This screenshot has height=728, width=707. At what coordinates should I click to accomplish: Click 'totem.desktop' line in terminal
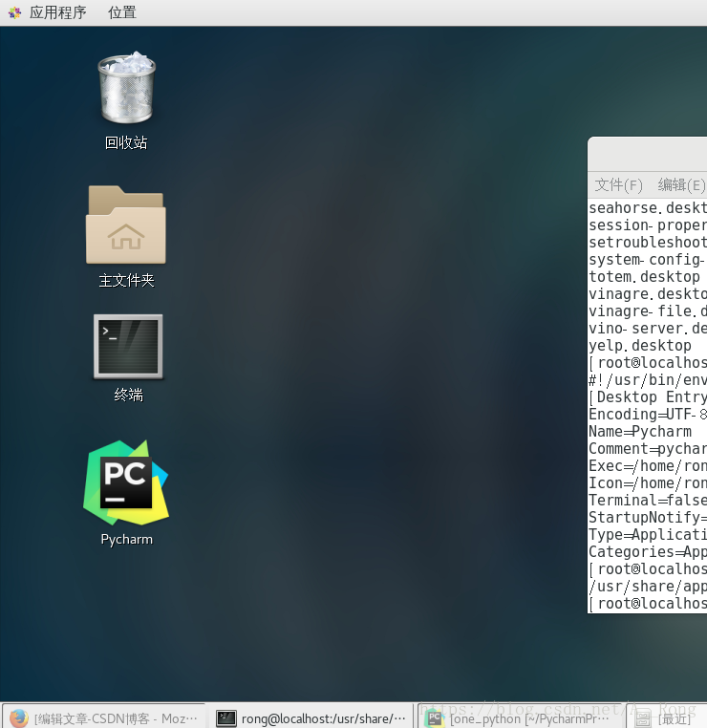point(644,277)
